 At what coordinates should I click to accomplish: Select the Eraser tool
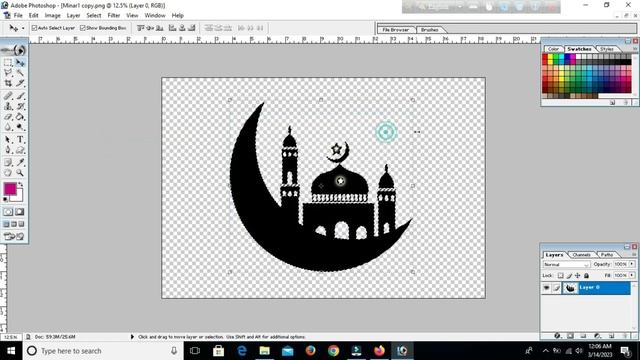pos(8,117)
